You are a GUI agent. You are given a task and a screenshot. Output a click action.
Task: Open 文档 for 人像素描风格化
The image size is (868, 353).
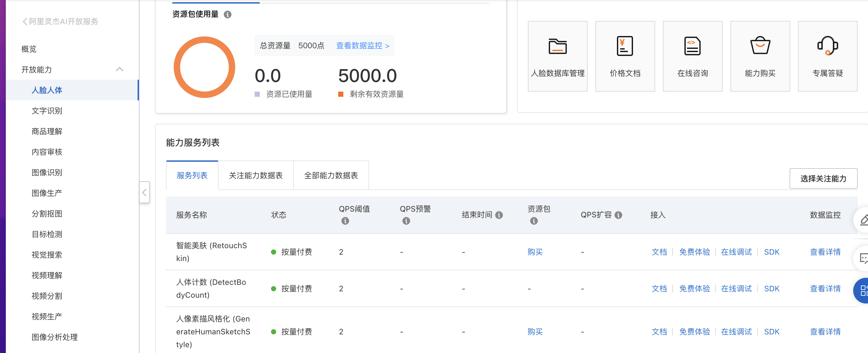tap(659, 331)
